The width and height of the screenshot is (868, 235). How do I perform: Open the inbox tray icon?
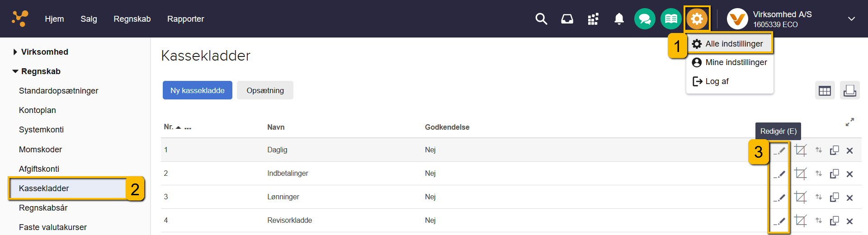pos(567,19)
